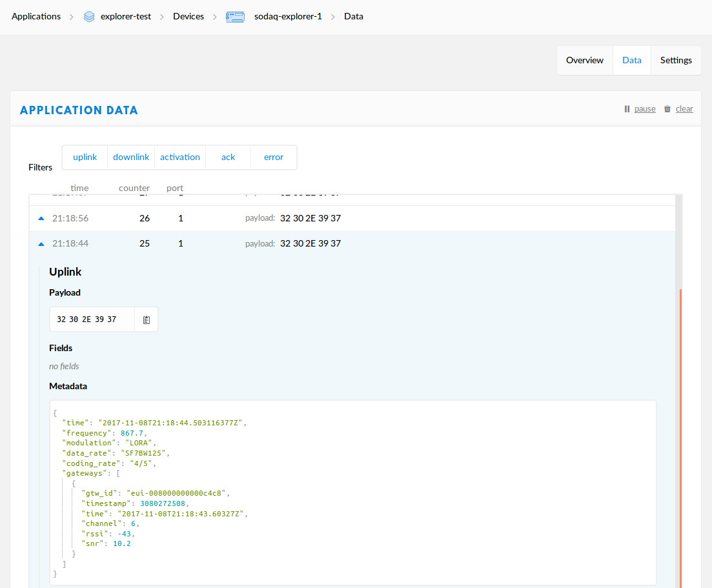The image size is (712, 588).
Task: Click the frequency value 867.7
Action: tap(132, 433)
